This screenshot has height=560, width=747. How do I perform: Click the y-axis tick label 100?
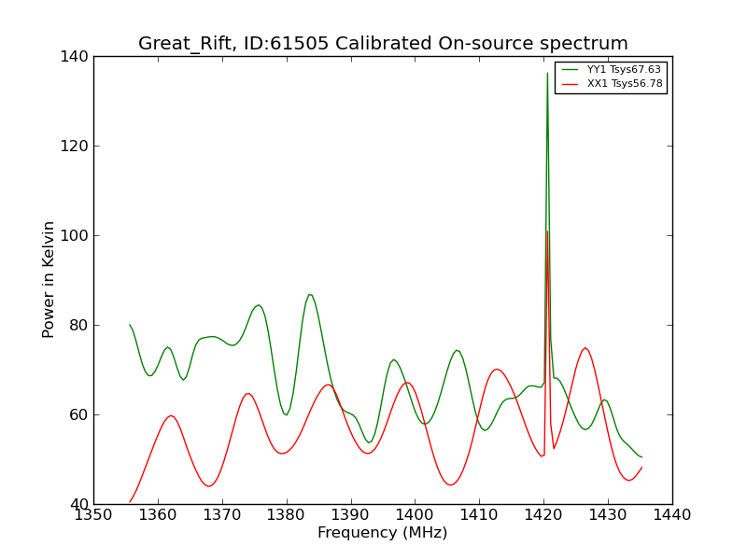[75, 236]
